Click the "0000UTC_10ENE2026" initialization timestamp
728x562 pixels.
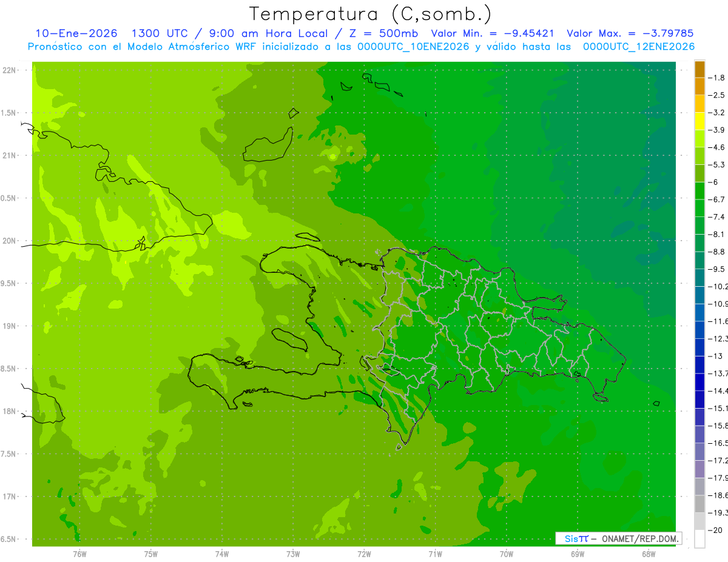point(413,47)
